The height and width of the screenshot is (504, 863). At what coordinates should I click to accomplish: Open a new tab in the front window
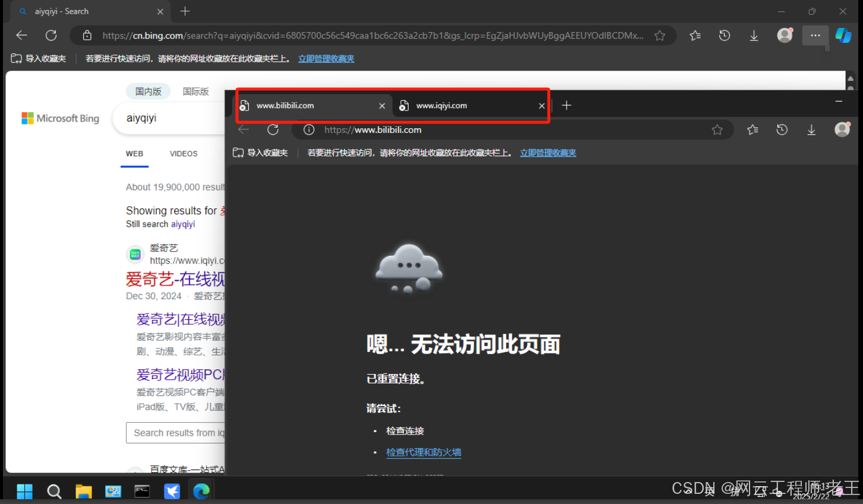coord(567,105)
